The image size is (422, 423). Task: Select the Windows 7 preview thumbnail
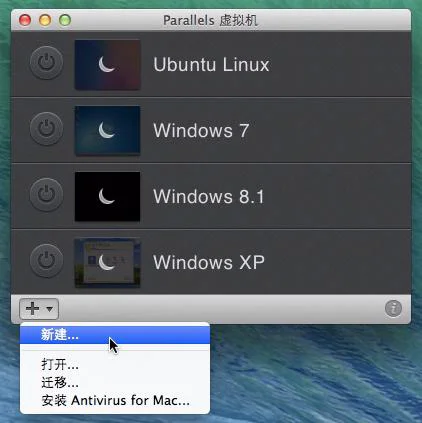pyautogui.click(x=107, y=130)
